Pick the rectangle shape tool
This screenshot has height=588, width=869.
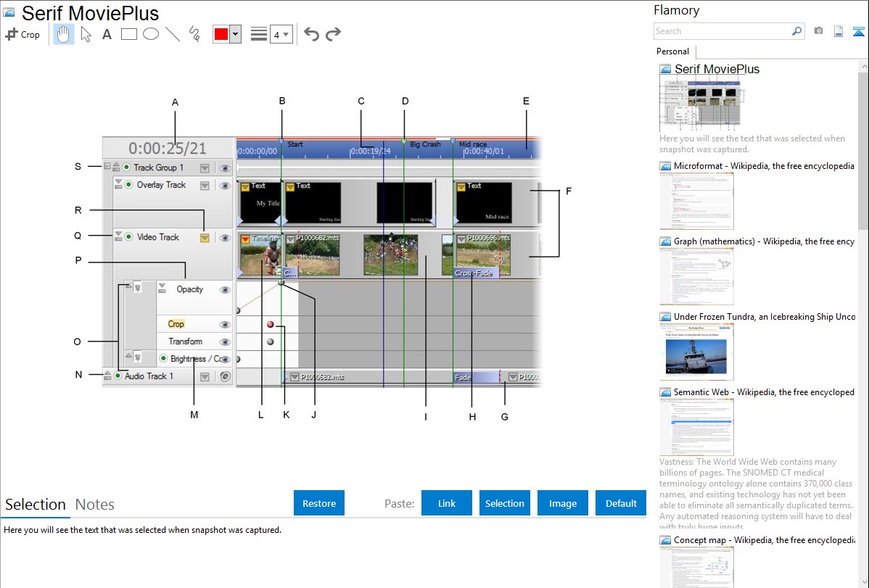click(129, 34)
